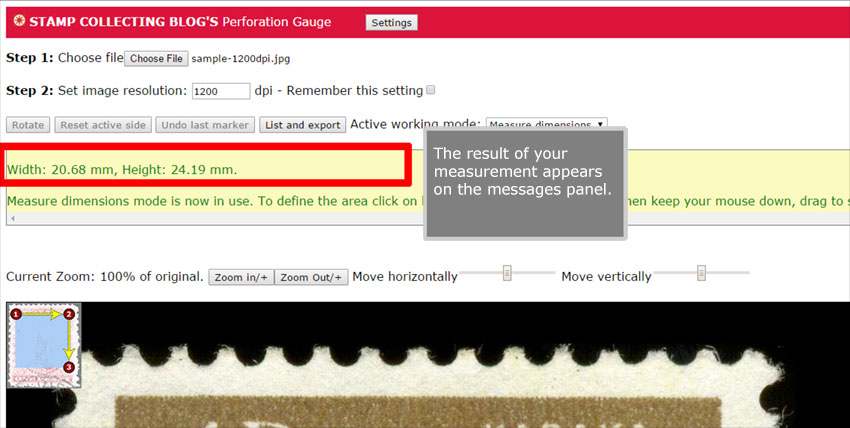Screen dimensions: 850x428
Task: Click the Move vertically slider handle
Action: coord(701,273)
